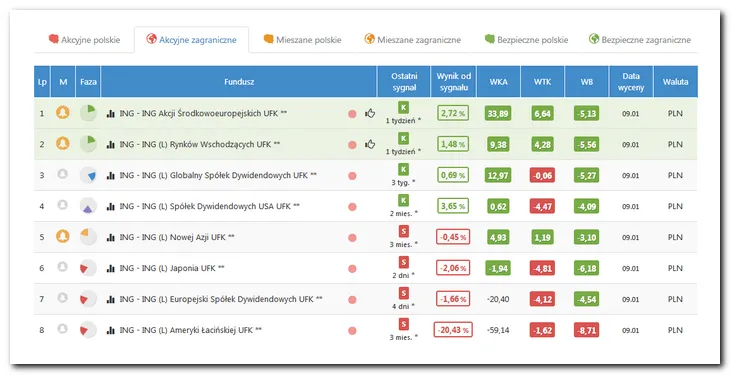Toggle alert bell for Rynków Wschodzących fund
Image resolution: width=731 pixels, height=375 pixels.
click(x=63, y=143)
